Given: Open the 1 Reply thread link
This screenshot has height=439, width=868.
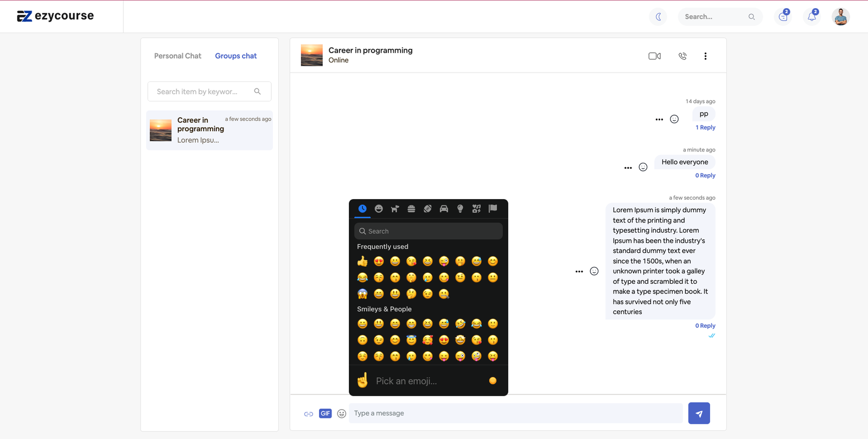Looking at the screenshot, I should [x=705, y=128].
